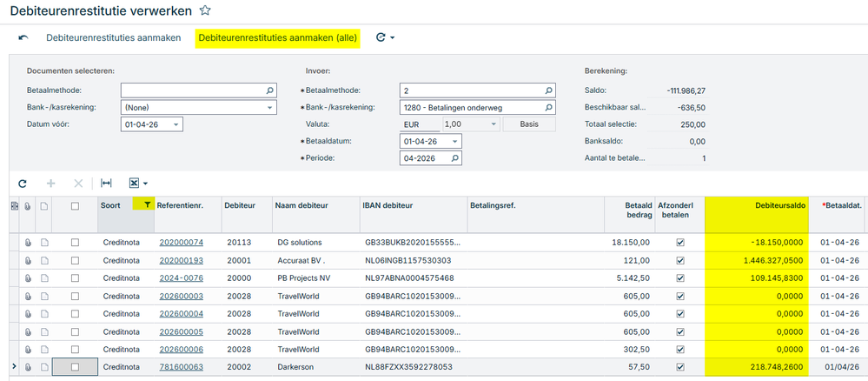Notes icon on Darkerson row

click(x=43, y=366)
